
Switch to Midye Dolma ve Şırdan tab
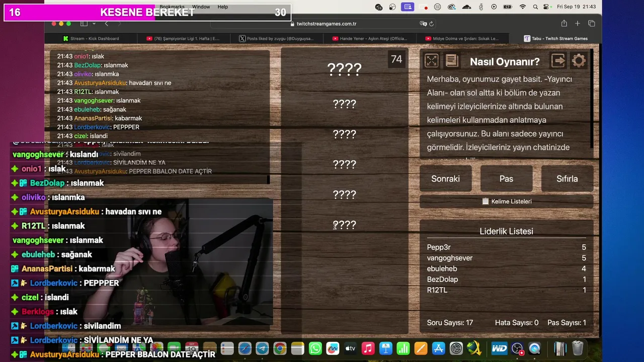462,38
